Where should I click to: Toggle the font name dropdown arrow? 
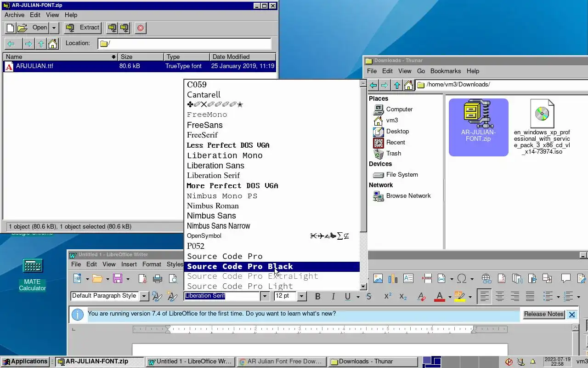point(265,296)
